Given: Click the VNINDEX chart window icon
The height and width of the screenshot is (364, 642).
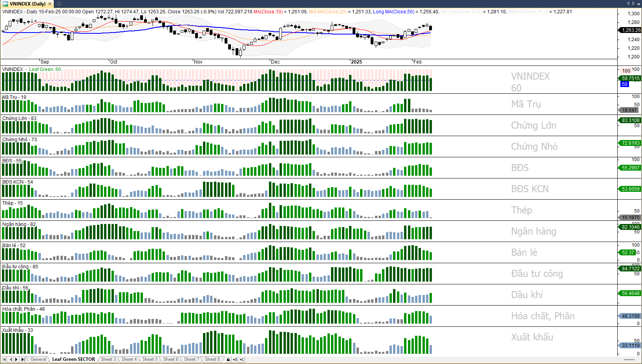Looking at the screenshot, I should (5, 4).
